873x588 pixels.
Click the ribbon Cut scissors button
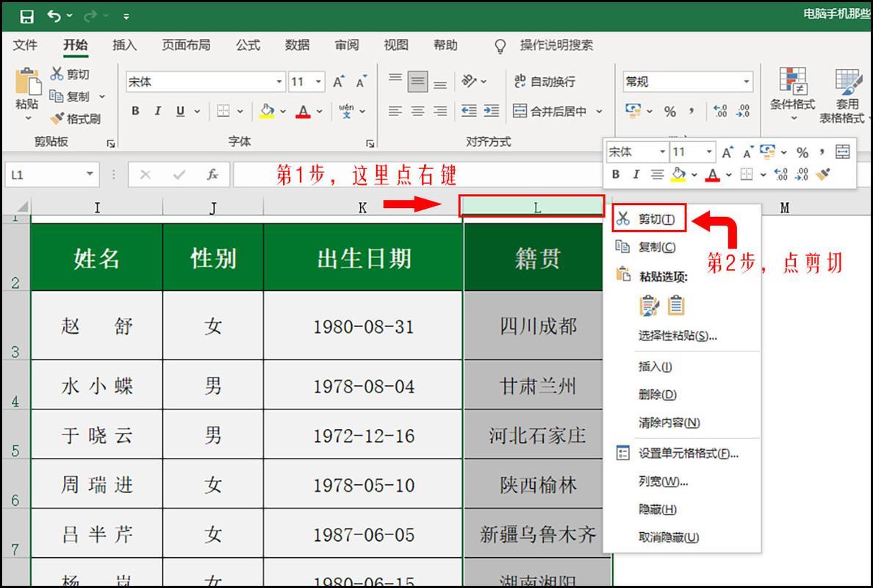click(x=70, y=74)
